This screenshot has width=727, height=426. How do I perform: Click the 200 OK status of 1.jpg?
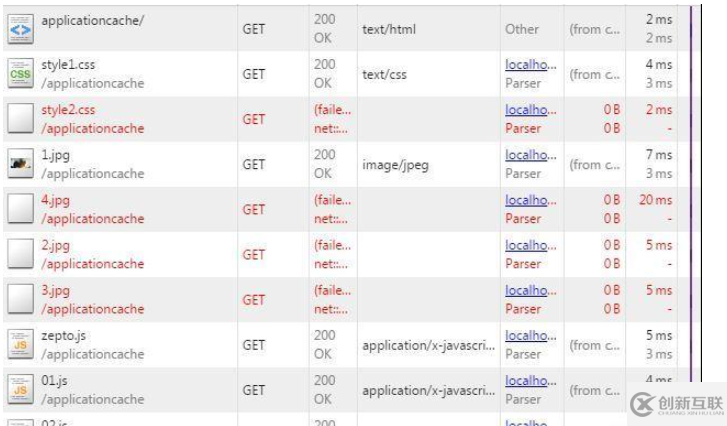coord(325,164)
